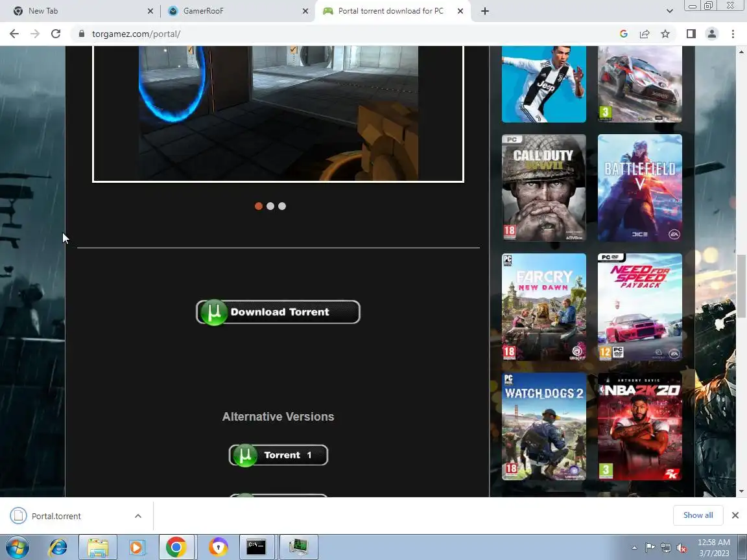Open Far Cry New Dawn cover
Viewport: 747px width, 560px height.
point(544,307)
